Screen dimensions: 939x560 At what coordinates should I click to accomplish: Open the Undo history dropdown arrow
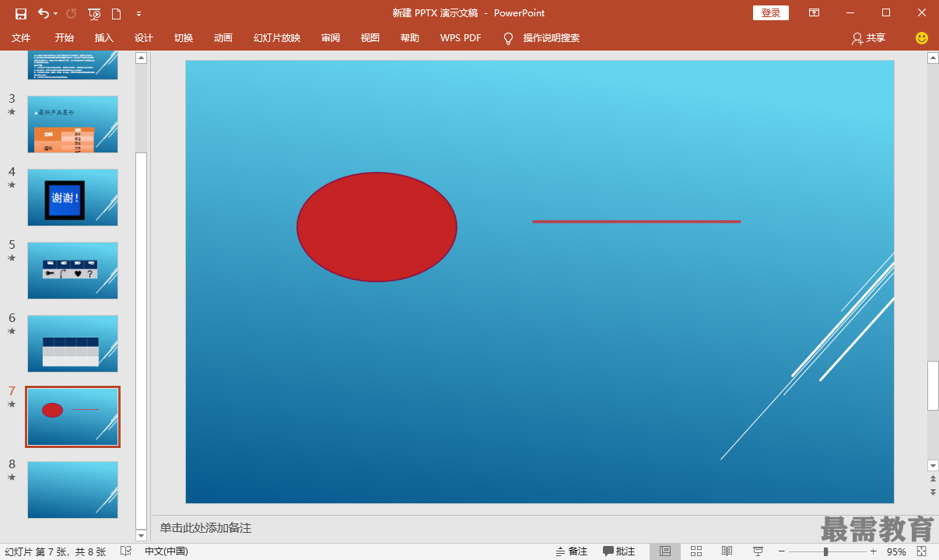55,14
